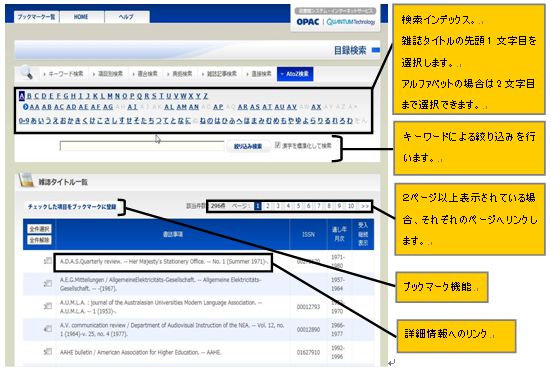Tick the checkbox for the A.D.A.S. Quarterly review row
The height and width of the screenshot is (370, 551).
point(49,260)
